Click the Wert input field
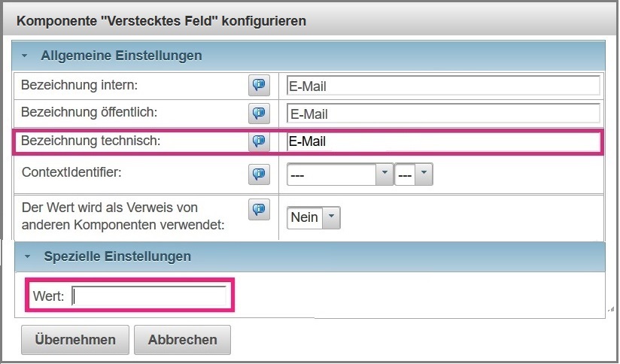The image size is (620, 364). pos(149,296)
